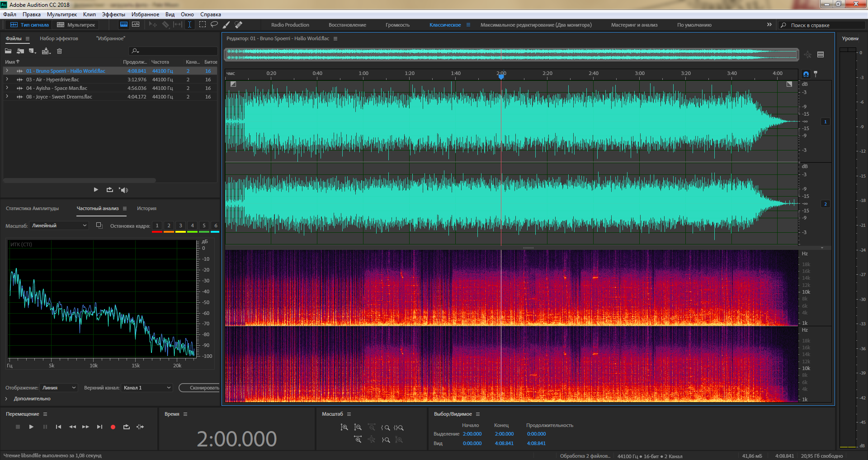Toggle channel 1 enable button
Viewport: 868px width, 460px height.
click(826, 122)
